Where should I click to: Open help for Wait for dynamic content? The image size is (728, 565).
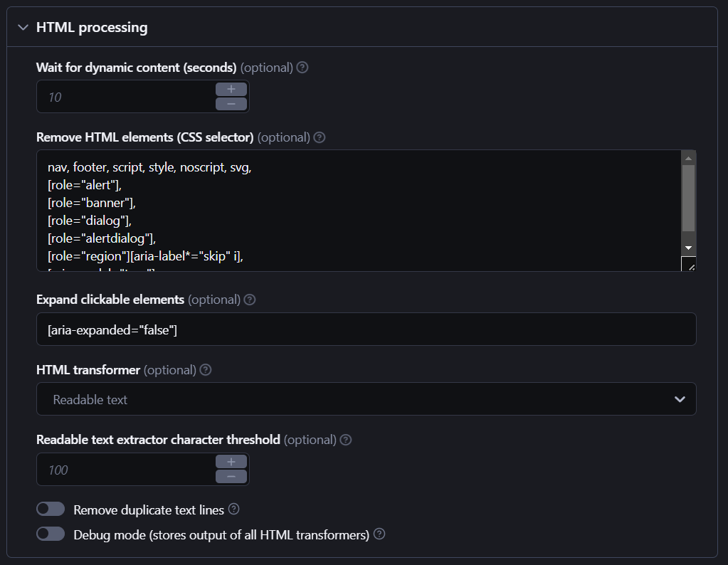coord(302,67)
